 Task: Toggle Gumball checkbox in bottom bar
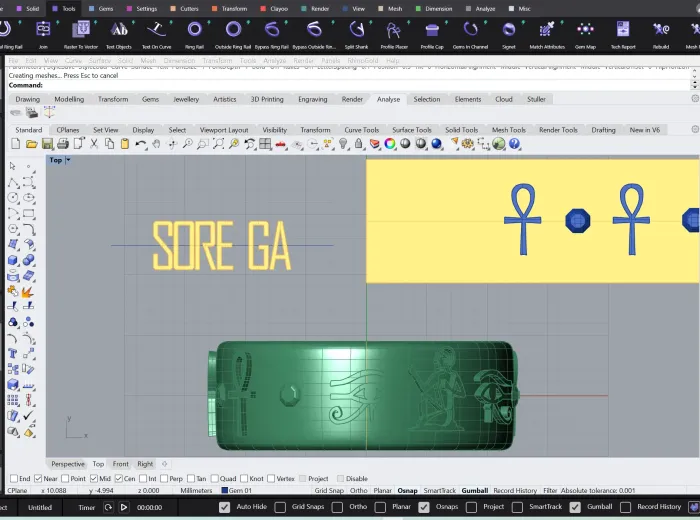tap(575, 507)
